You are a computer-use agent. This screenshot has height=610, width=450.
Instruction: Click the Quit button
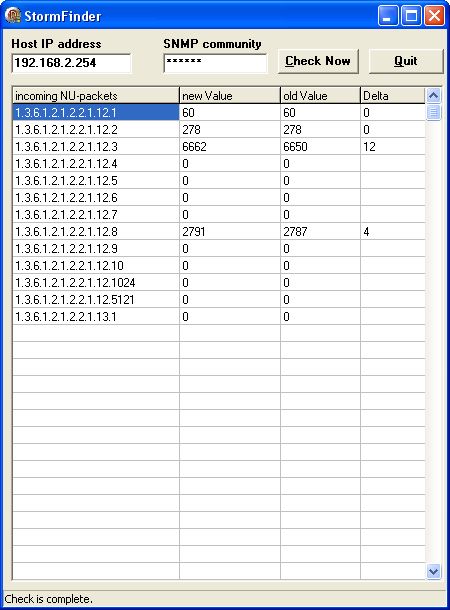406,61
